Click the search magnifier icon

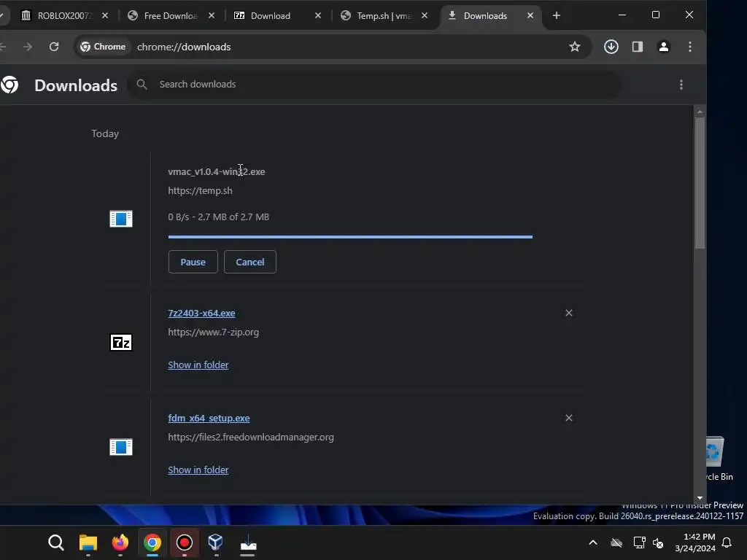click(142, 85)
